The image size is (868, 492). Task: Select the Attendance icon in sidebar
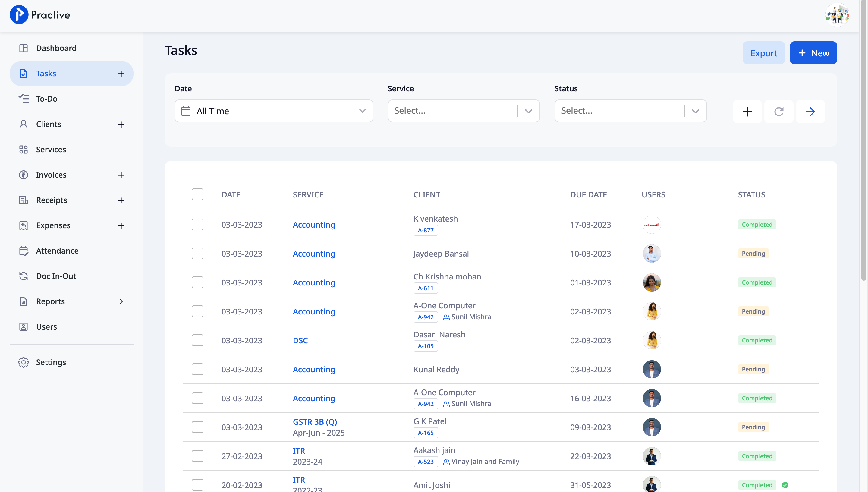[23, 251]
